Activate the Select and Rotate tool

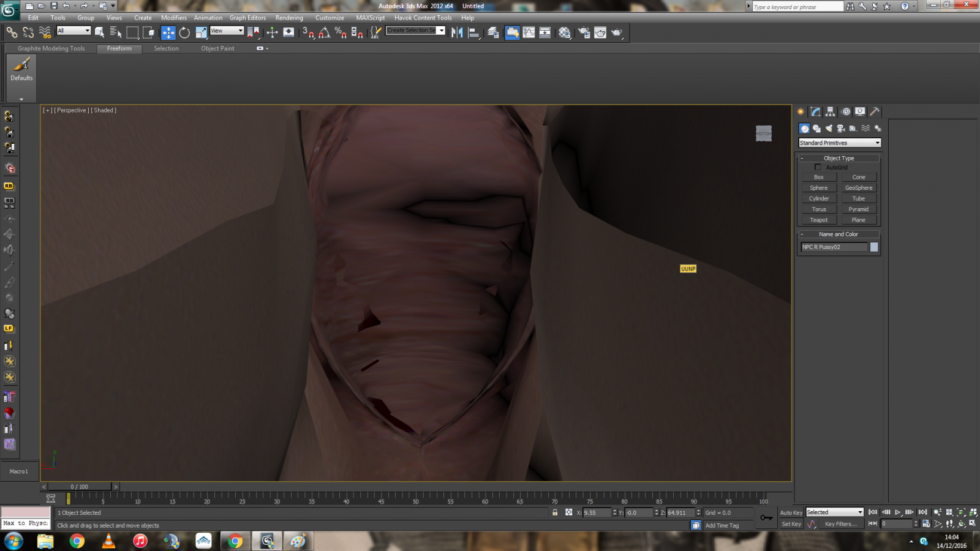click(184, 32)
